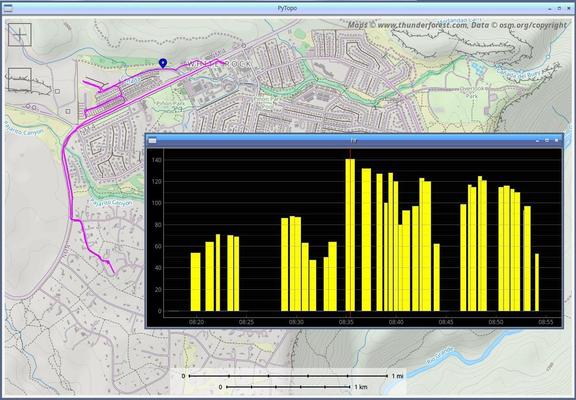This screenshot has width=576, height=400.
Task: Click the last short bar near 08:54
Action: coord(537,282)
